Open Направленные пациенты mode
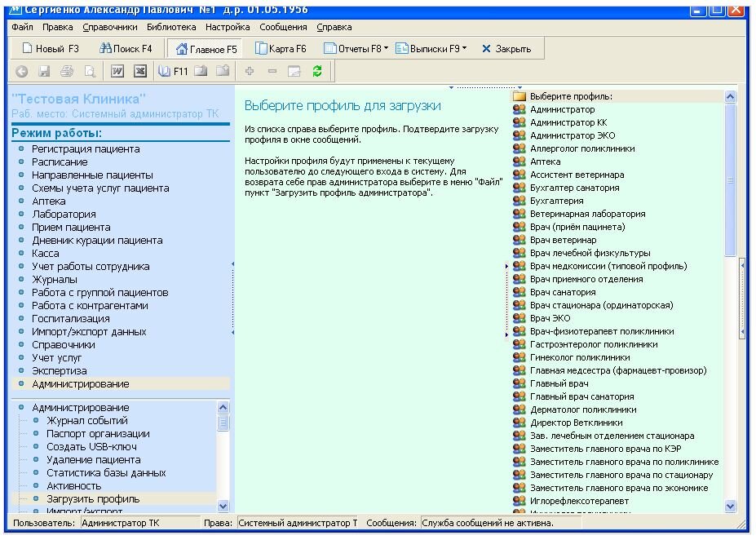The width and height of the screenshot is (756, 540). [93, 175]
